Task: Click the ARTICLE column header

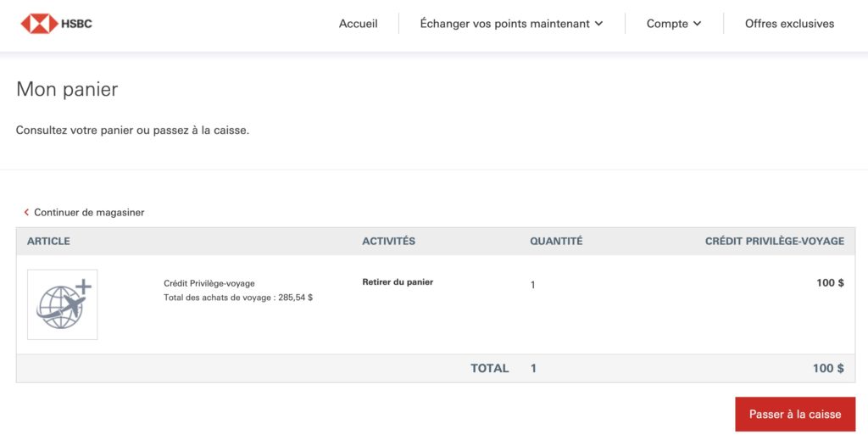Action: (48, 242)
